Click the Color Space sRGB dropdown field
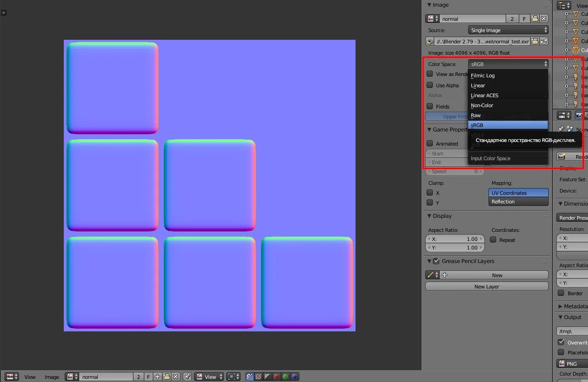This screenshot has height=382, width=588. [508, 64]
